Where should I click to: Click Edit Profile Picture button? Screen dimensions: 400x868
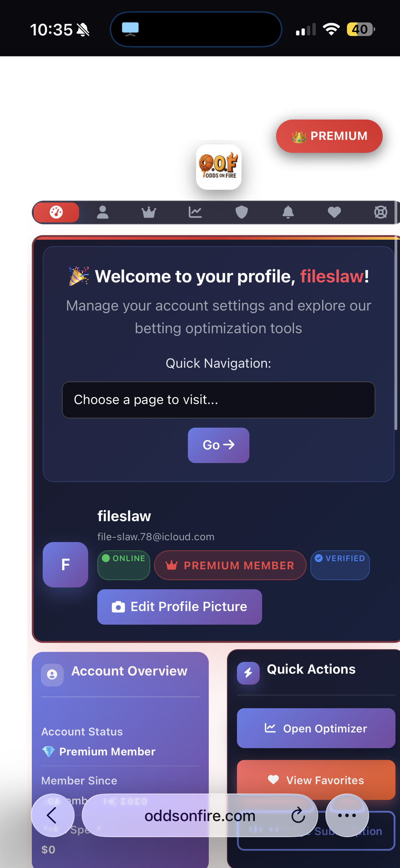pyautogui.click(x=179, y=607)
